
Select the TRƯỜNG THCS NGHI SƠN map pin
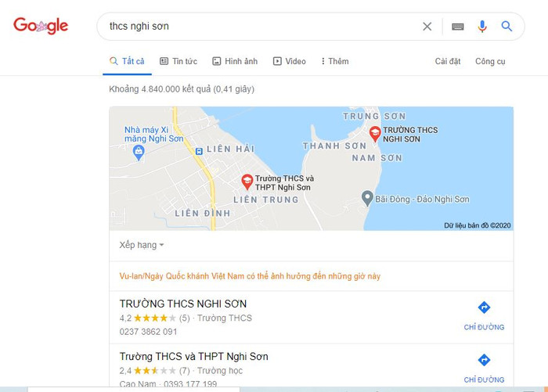pyautogui.click(x=375, y=134)
